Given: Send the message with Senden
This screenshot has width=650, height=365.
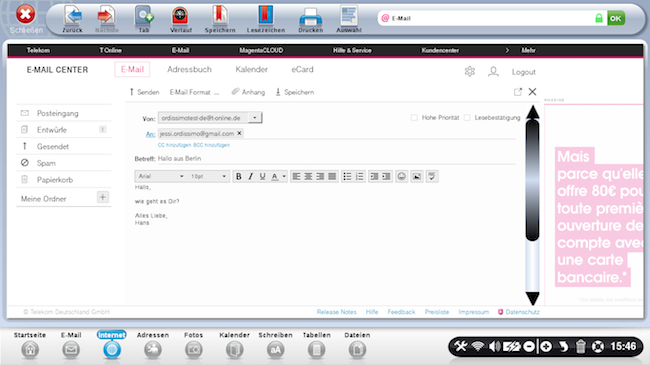Looking at the screenshot, I should [144, 92].
